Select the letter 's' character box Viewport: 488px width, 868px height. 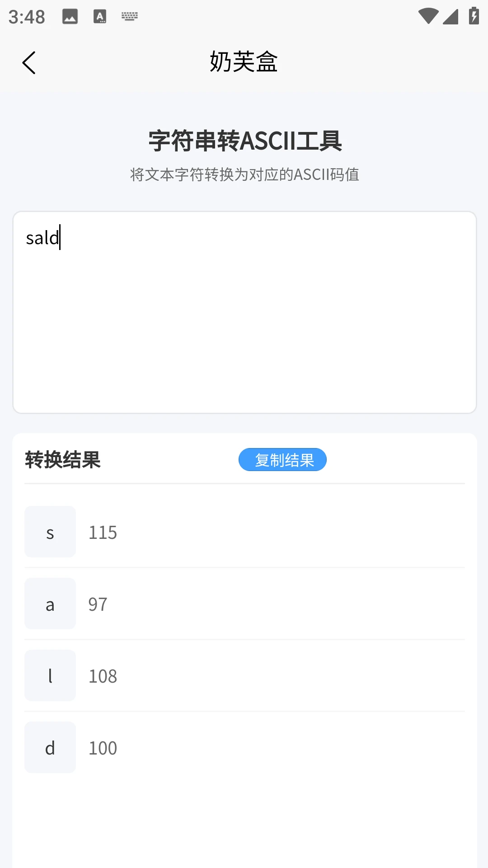[50, 532]
